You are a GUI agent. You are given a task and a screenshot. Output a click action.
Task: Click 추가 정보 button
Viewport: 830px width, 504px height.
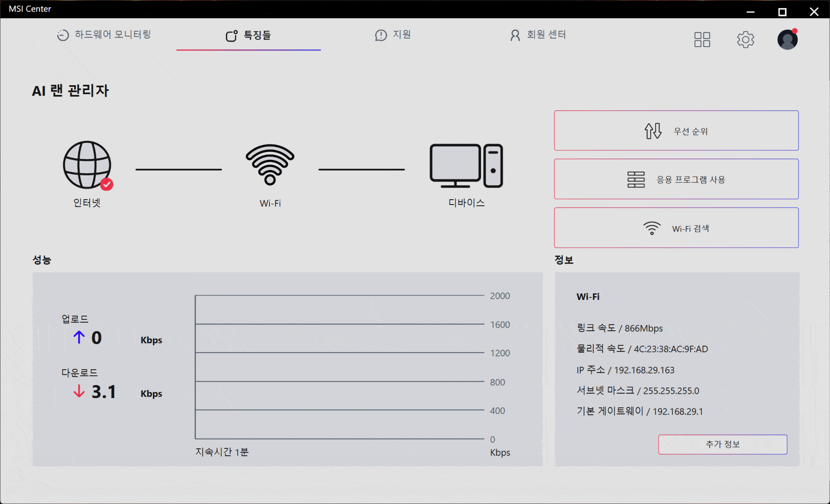coord(722,444)
